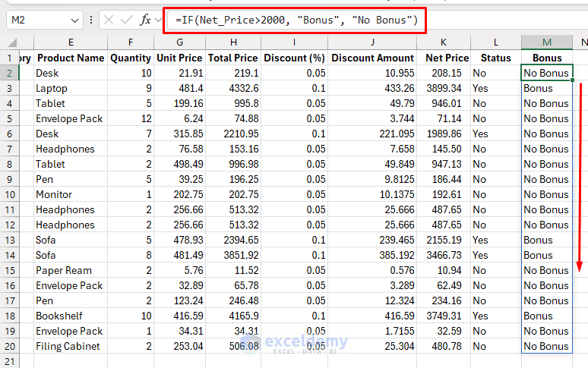588x368 pixels.
Task: Cancel formula entry with the X icon
Action: click(x=109, y=20)
